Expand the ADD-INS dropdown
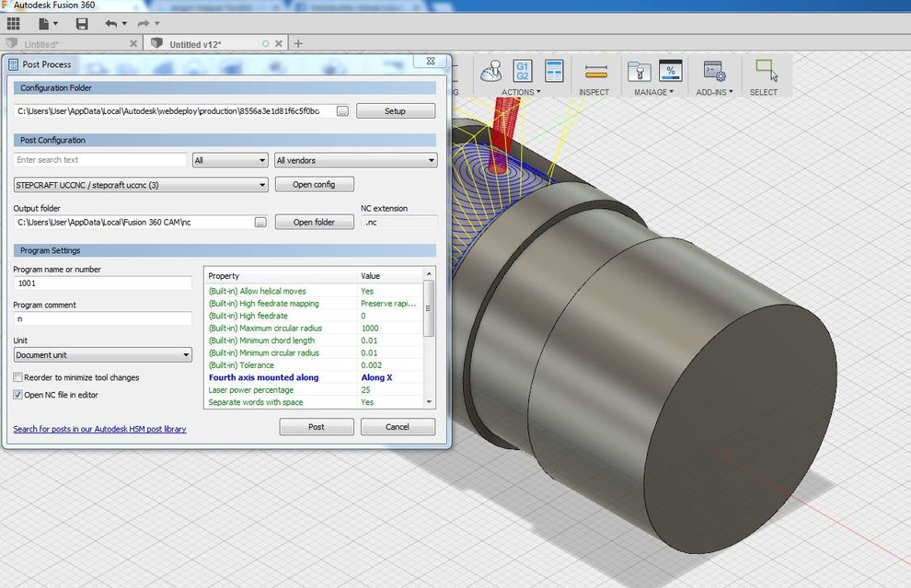The width and height of the screenshot is (911, 588). 714,92
